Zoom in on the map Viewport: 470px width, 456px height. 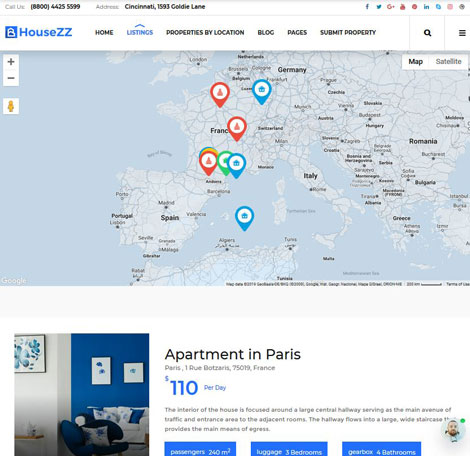pyautogui.click(x=11, y=62)
